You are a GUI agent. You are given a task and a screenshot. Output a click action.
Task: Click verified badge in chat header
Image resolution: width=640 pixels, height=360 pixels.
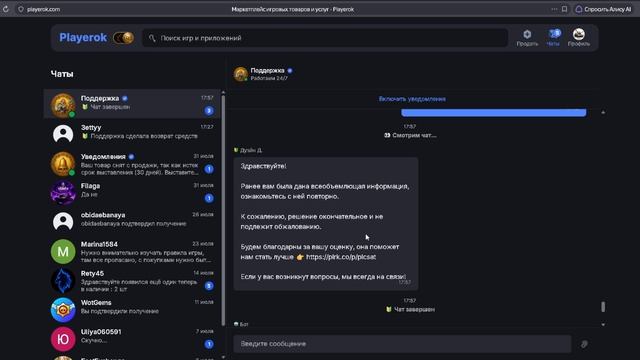click(290, 71)
